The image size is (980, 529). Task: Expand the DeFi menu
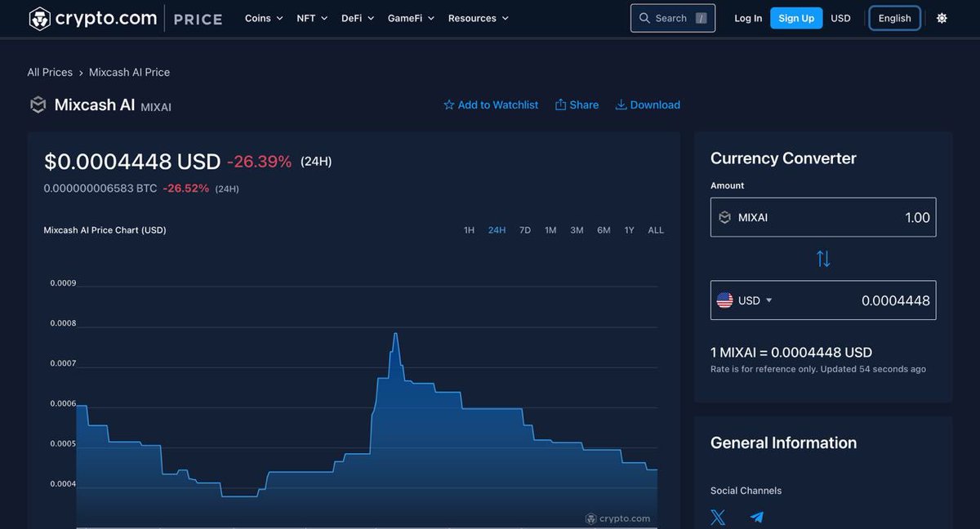pyautogui.click(x=358, y=18)
